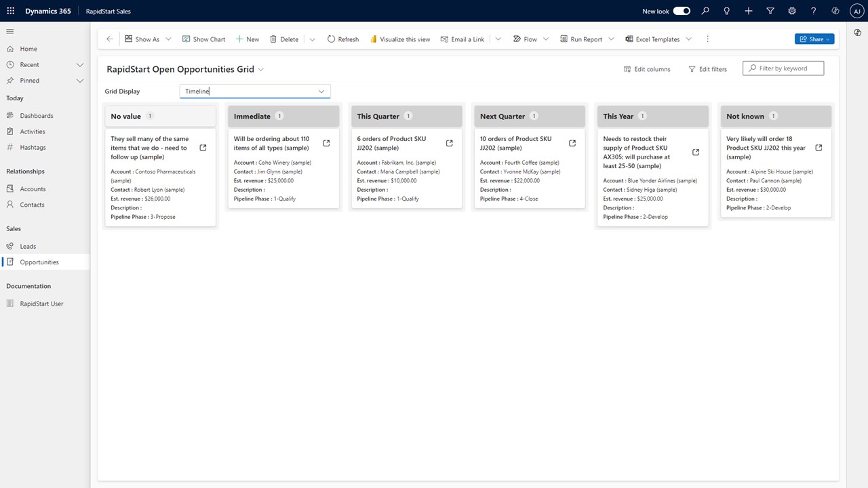This screenshot has height=488, width=868.
Task: Open popout for Coho Winery opportunity card
Action: coord(326,143)
